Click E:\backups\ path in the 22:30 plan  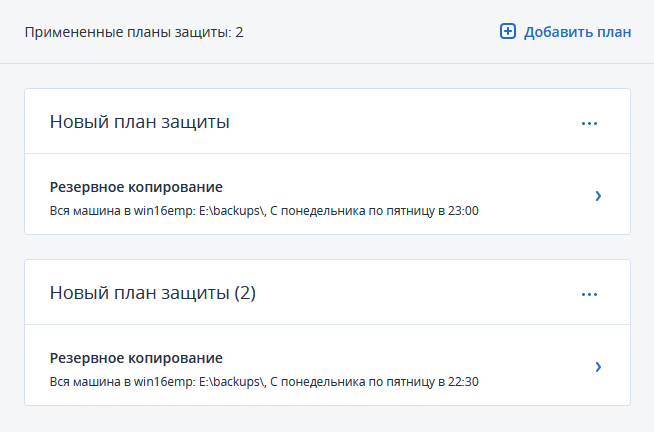232,382
